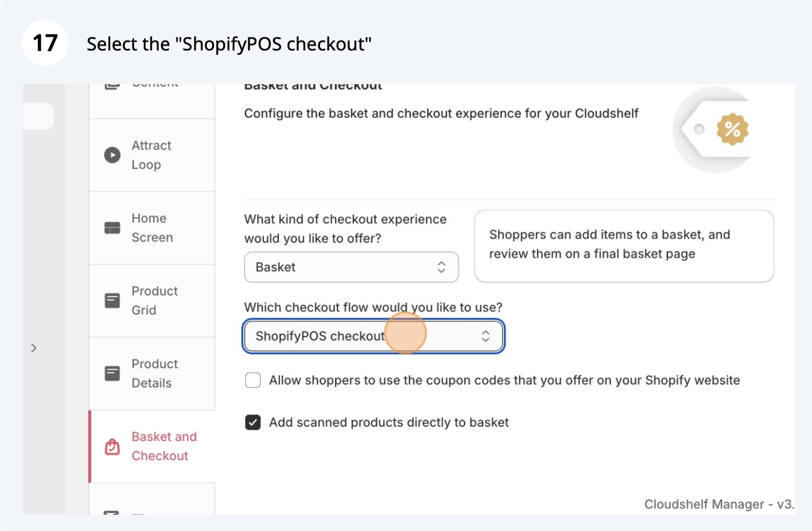Click the Product Grid sidebar icon
Screen dimensions: 812x531
tap(112, 301)
